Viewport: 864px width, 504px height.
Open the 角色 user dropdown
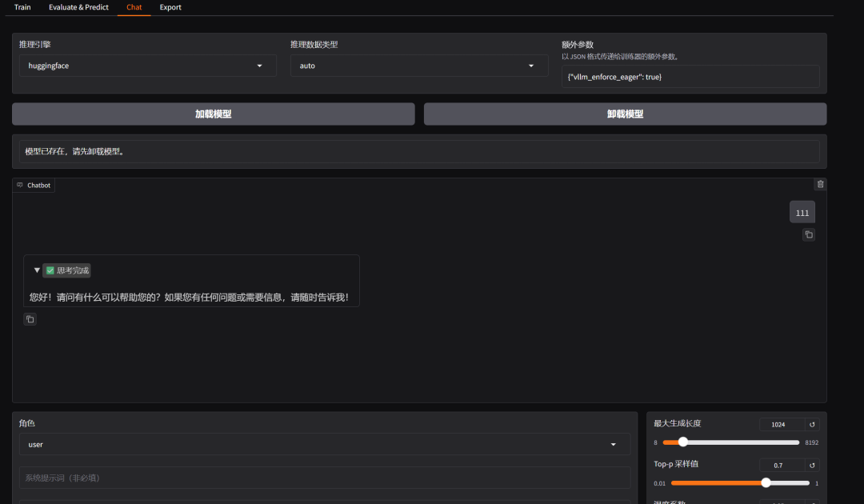click(x=325, y=445)
